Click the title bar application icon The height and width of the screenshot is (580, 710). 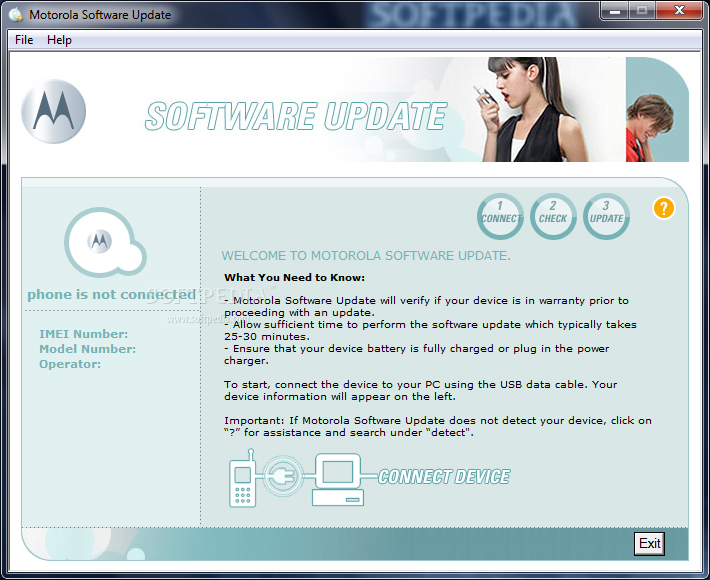click(16, 15)
